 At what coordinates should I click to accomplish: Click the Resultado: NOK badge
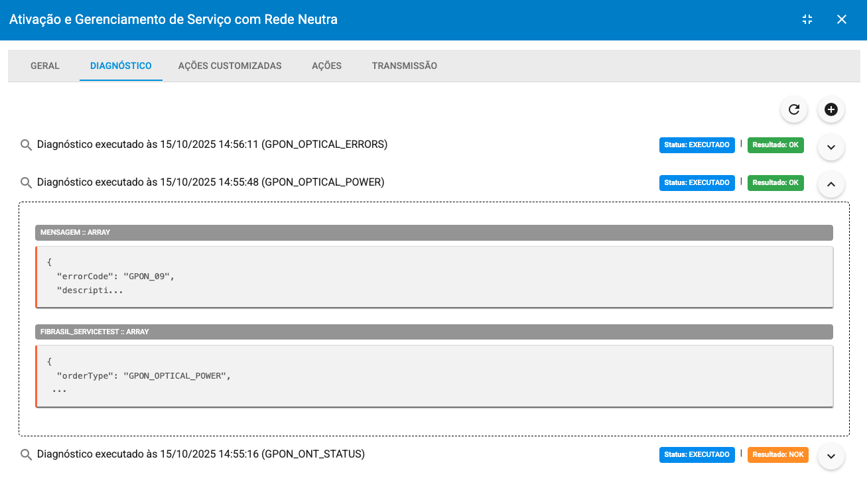tap(777, 455)
